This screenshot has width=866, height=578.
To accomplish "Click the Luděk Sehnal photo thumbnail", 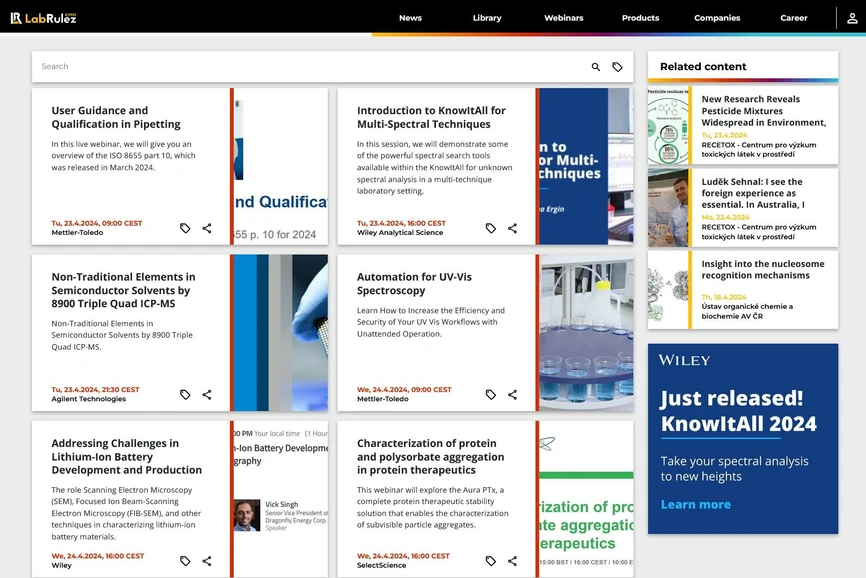I will pos(668,208).
